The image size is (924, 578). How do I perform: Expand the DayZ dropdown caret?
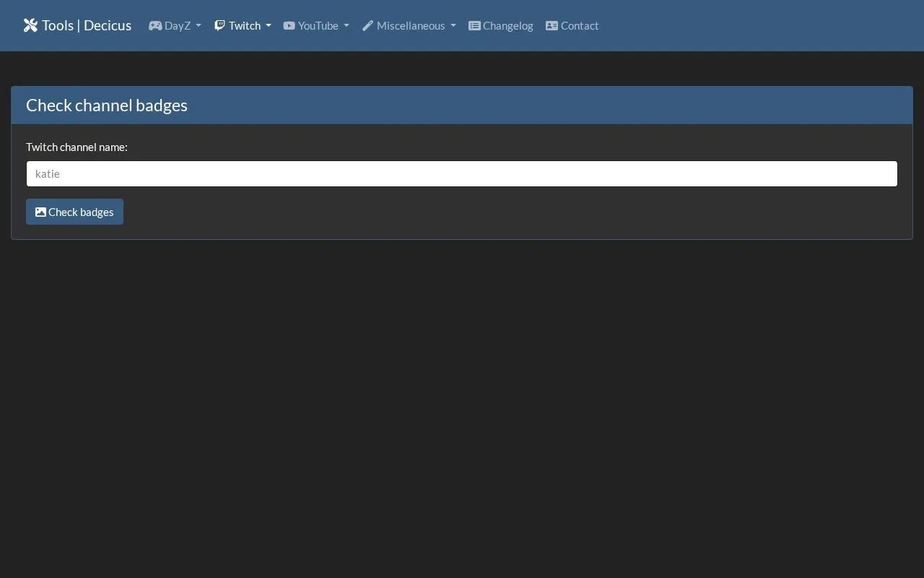pos(199,26)
